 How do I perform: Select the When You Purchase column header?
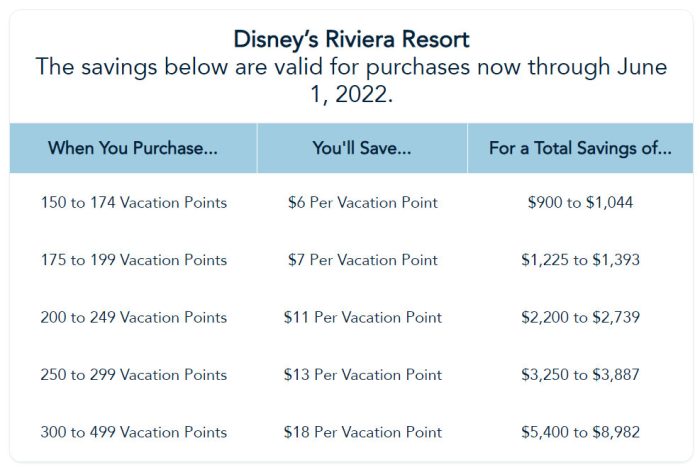[x=133, y=149]
